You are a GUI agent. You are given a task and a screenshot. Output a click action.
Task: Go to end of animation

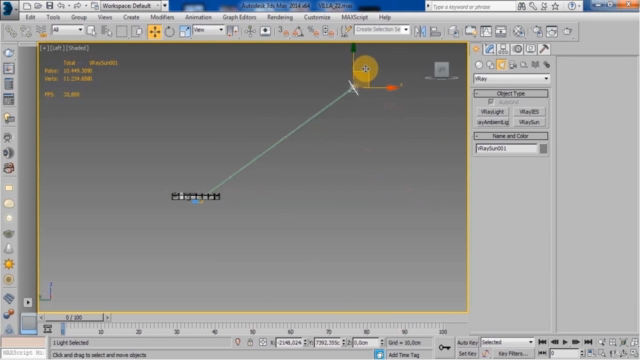[x=588, y=342]
